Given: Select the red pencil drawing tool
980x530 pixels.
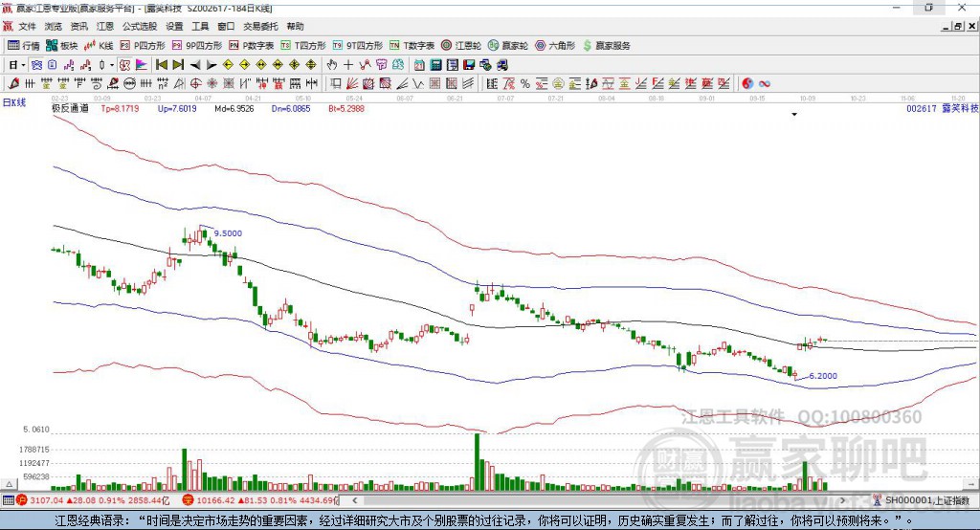Looking at the screenshot, I should [13, 84].
